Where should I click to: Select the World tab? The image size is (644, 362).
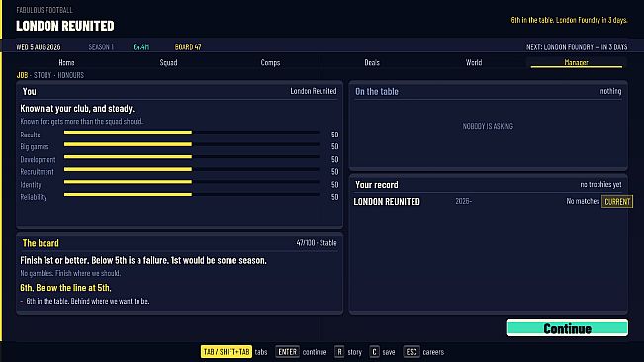(474, 62)
